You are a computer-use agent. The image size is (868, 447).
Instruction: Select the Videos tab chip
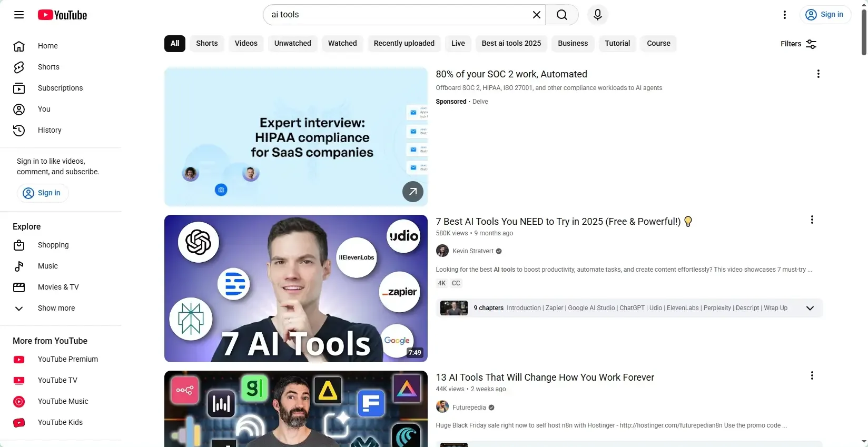(x=246, y=43)
